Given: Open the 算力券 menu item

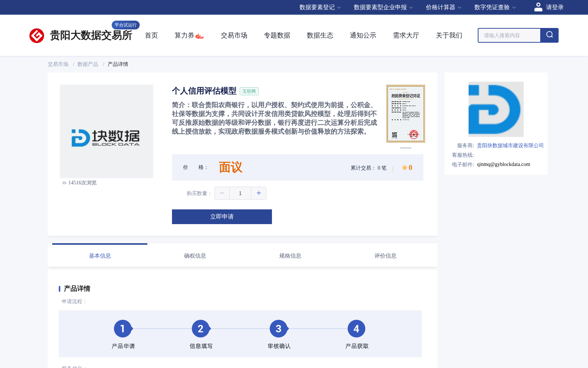Looking at the screenshot, I should [x=184, y=35].
